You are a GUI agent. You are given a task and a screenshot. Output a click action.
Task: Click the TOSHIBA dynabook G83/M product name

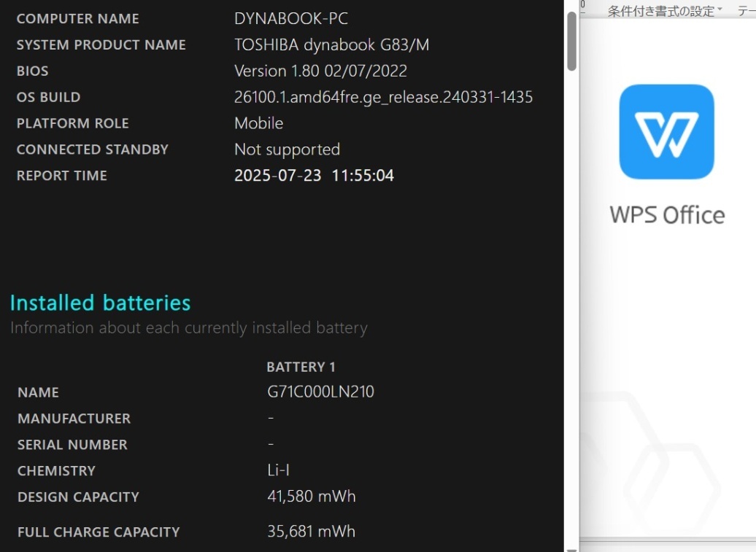click(x=332, y=44)
